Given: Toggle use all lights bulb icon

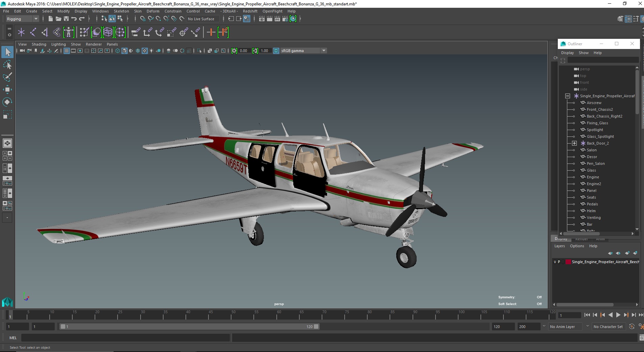Looking at the screenshot, I should click(x=151, y=51).
